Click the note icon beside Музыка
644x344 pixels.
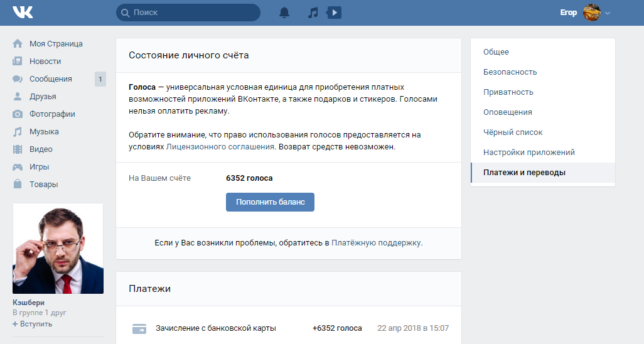[x=18, y=132]
